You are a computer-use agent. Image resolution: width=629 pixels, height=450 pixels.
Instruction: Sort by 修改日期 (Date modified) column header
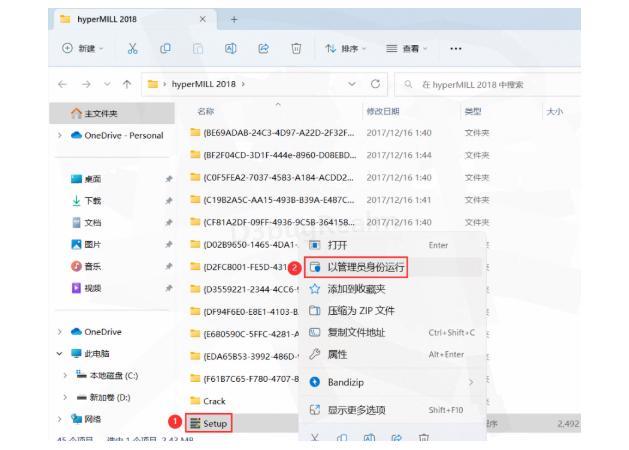click(x=383, y=111)
